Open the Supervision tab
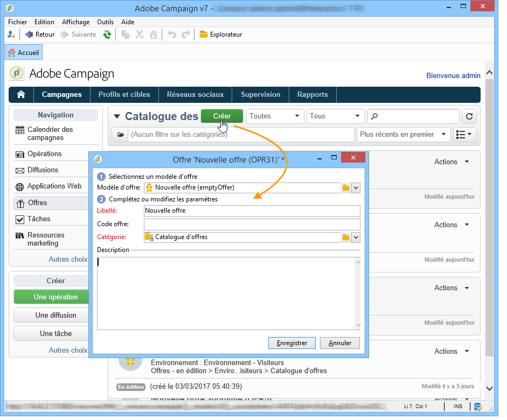 [x=261, y=95]
